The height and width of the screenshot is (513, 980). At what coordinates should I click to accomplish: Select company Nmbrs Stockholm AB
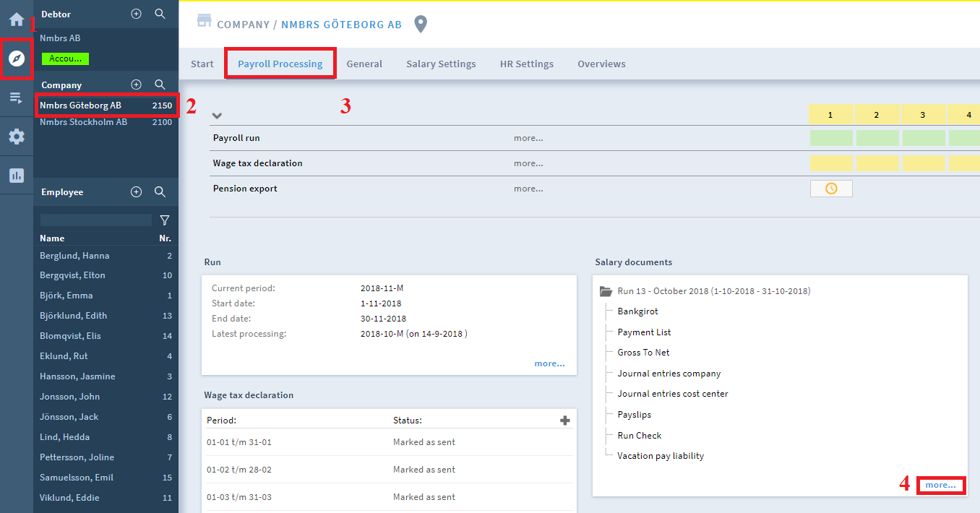pos(106,122)
